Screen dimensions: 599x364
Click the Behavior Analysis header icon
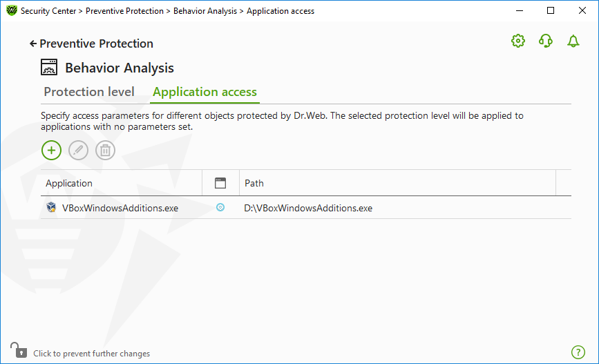pyautogui.click(x=49, y=67)
